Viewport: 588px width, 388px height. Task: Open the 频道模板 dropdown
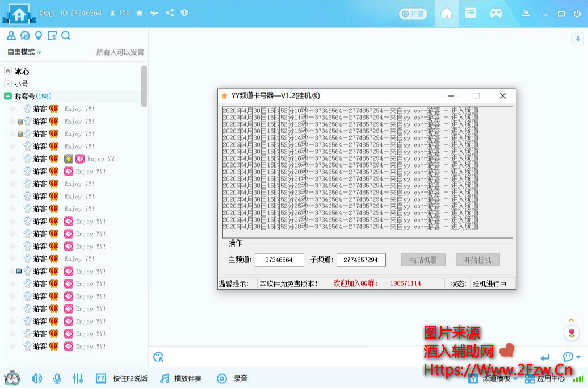(494, 378)
